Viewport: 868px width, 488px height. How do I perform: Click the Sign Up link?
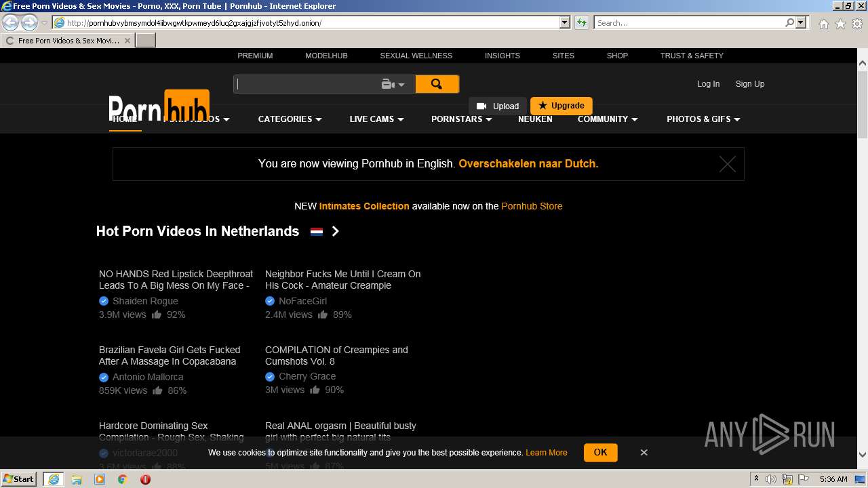(750, 84)
